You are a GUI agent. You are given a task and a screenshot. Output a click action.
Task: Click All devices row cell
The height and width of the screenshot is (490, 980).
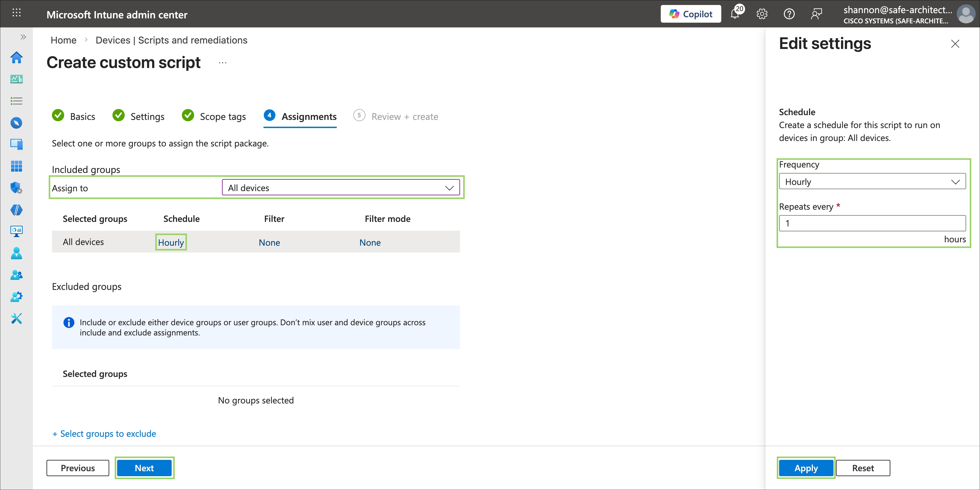tap(83, 242)
